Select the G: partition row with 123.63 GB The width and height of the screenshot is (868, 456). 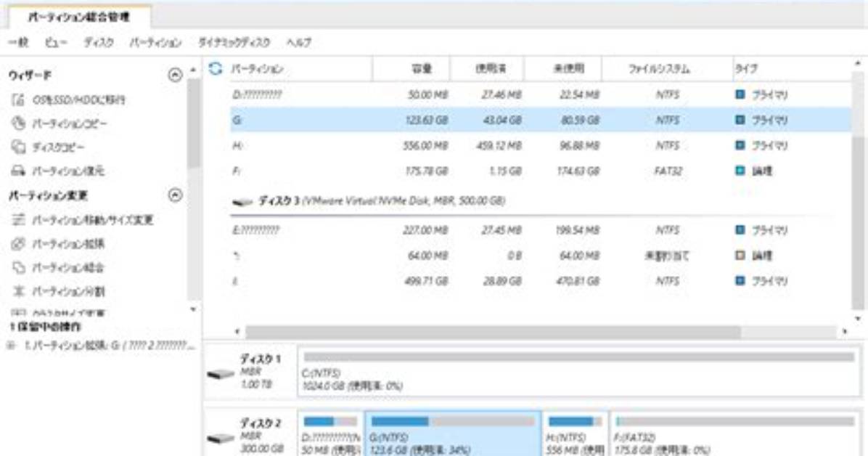(540, 120)
